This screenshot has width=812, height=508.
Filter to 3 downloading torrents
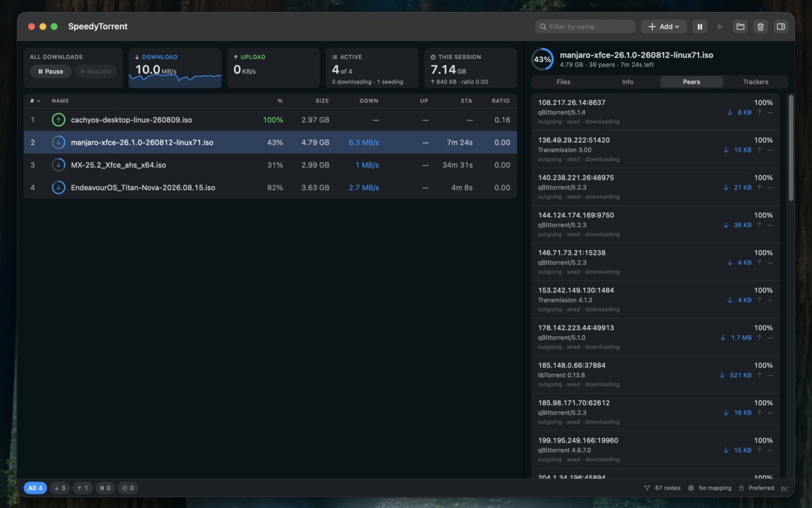click(60, 488)
